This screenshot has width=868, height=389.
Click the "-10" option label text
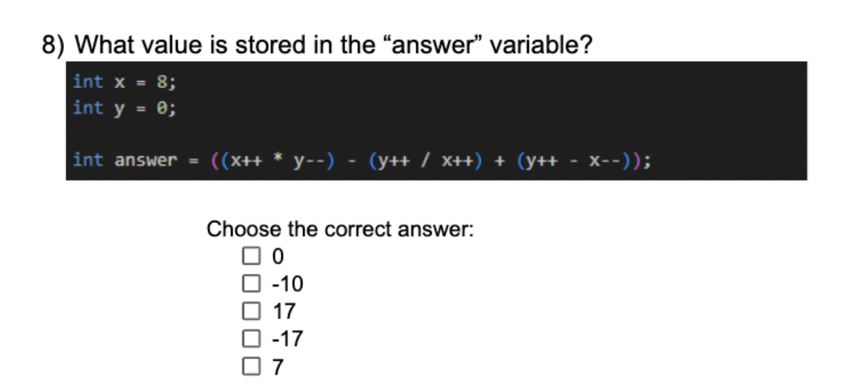point(287,284)
